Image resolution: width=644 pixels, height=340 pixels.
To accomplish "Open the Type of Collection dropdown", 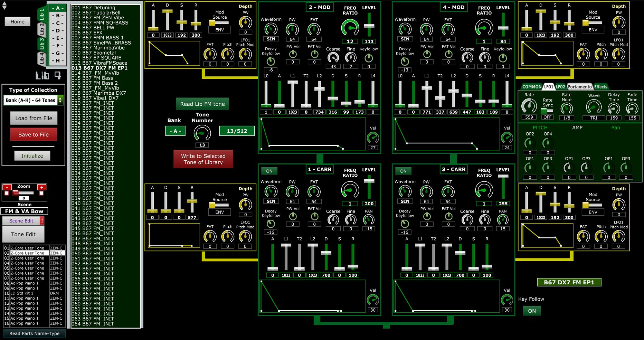I will [x=34, y=100].
